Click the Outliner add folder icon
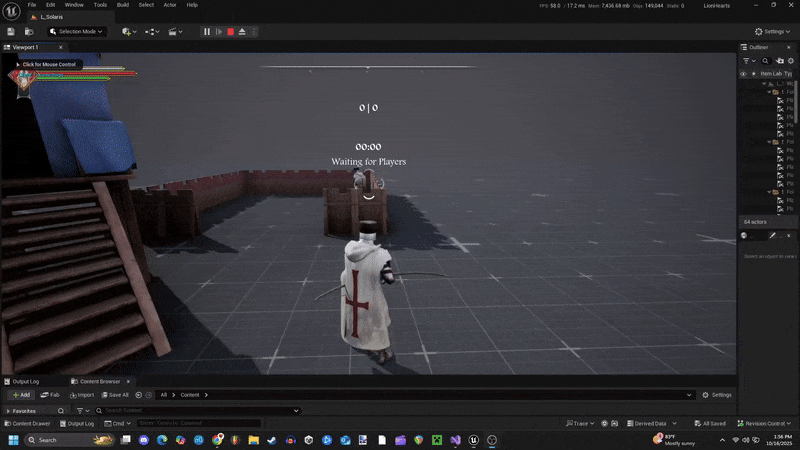The image size is (800, 450). 779,60
